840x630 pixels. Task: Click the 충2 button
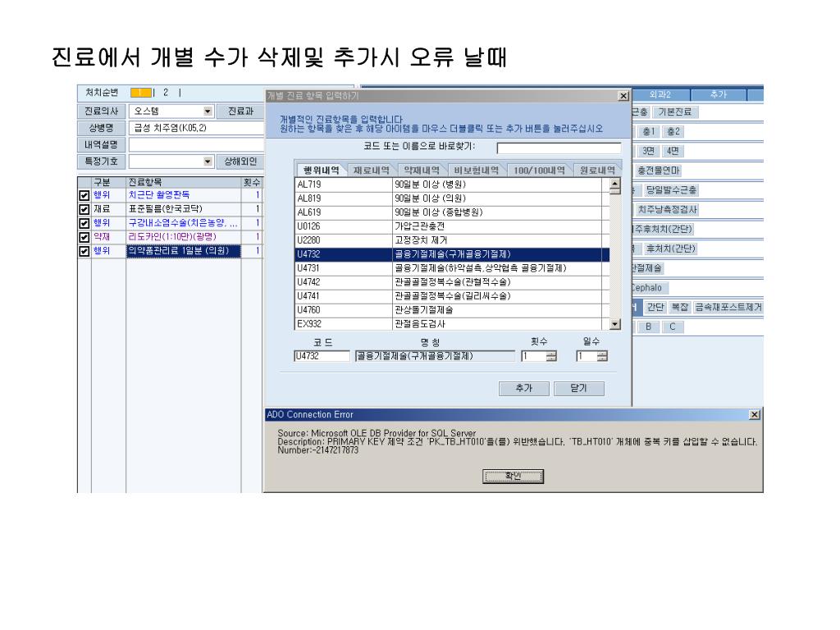tap(673, 132)
